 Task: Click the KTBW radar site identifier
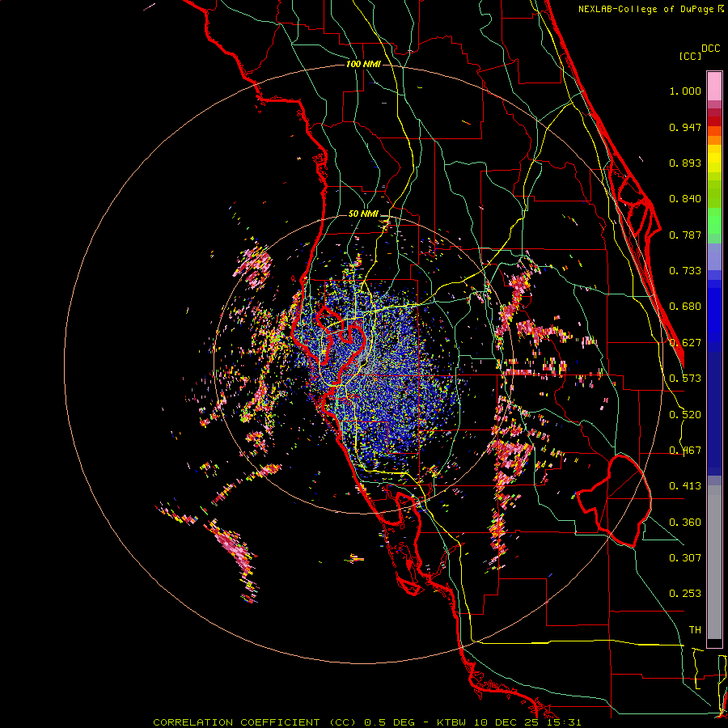tap(452, 722)
